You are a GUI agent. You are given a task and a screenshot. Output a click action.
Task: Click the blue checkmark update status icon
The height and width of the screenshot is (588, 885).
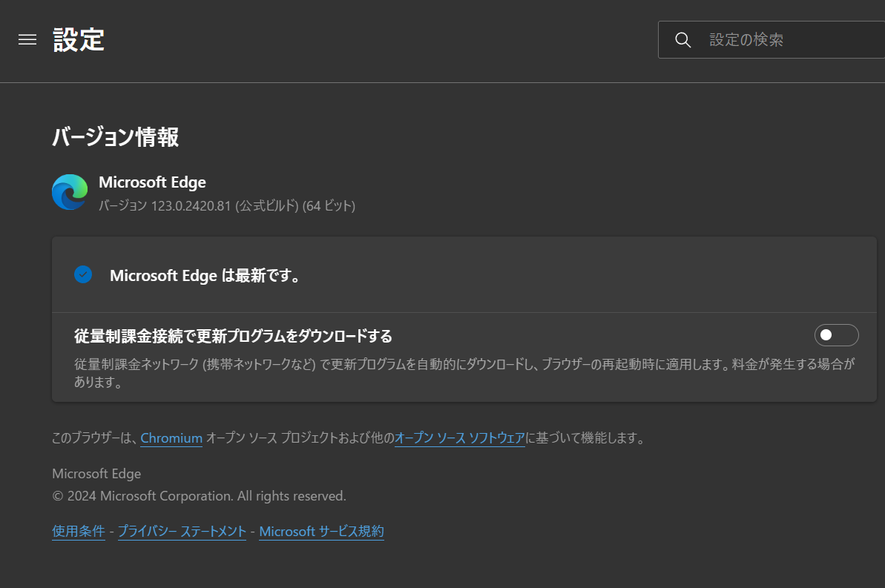point(83,274)
